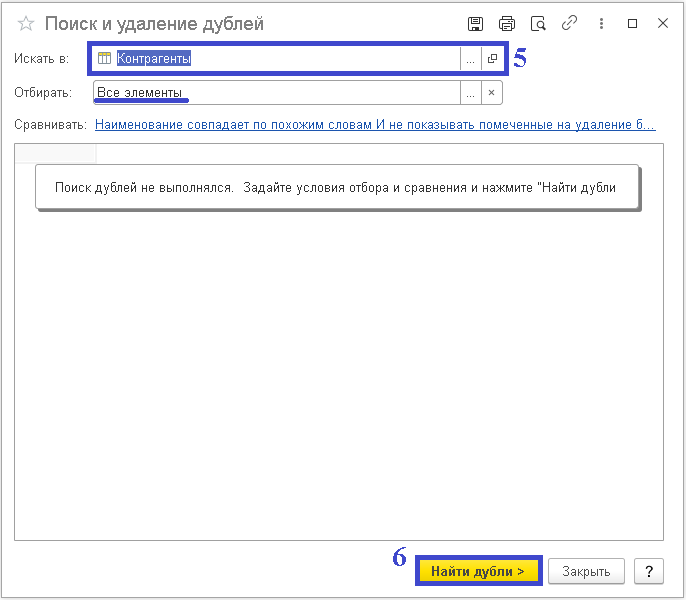Open the three-dot more menu
The width and height of the screenshot is (686, 600).
click(602, 24)
